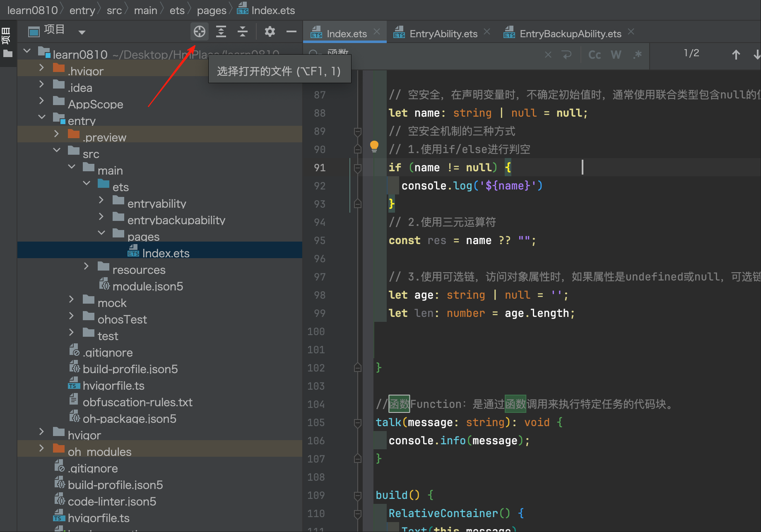Open the project view dropdown arrow
Screen dimensions: 761x532
click(82, 32)
